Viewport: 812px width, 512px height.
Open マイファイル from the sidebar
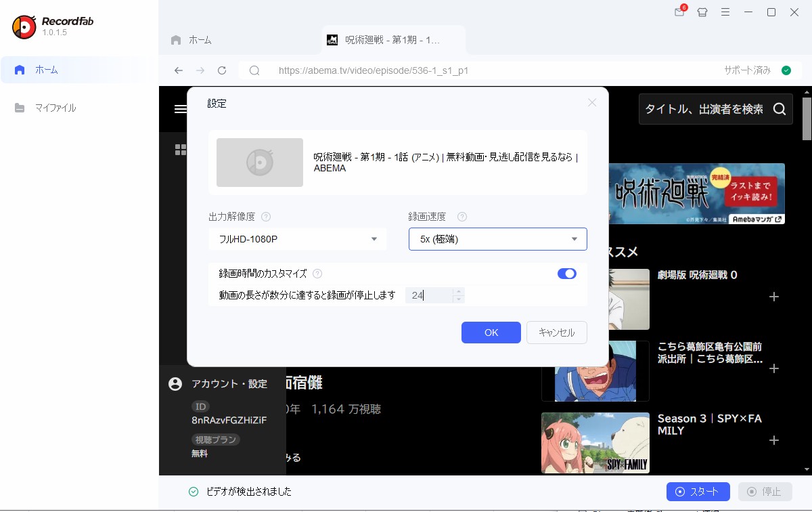point(55,107)
